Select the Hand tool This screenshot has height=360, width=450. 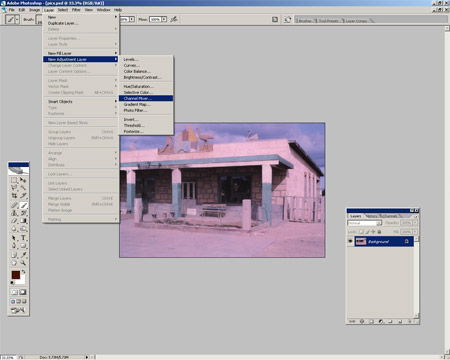click(14, 263)
